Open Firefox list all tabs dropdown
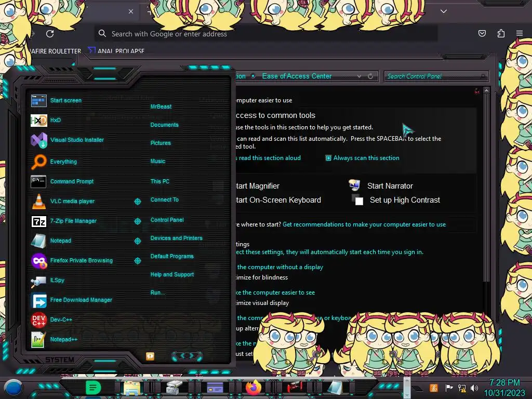This screenshot has width=532, height=399. pos(444,11)
